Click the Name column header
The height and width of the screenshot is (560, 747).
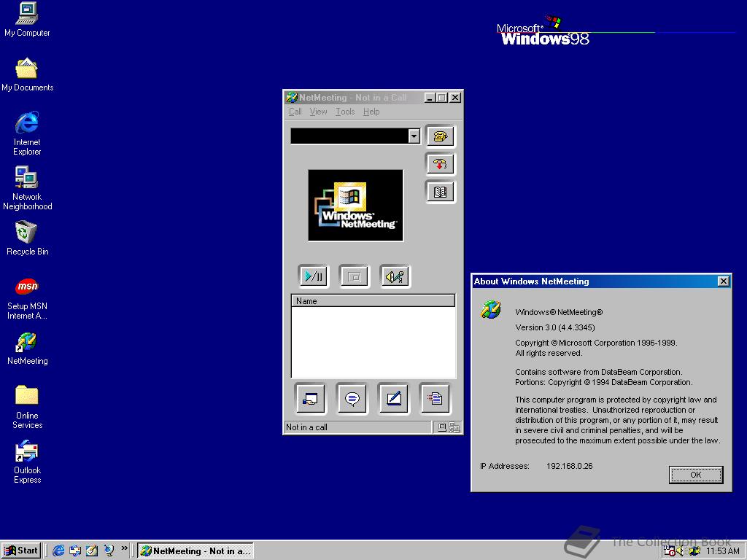click(x=373, y=301)
